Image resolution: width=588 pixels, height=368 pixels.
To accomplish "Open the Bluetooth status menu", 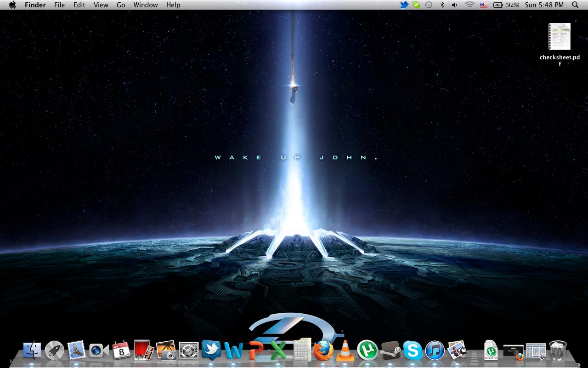I will tap(442, 5).
